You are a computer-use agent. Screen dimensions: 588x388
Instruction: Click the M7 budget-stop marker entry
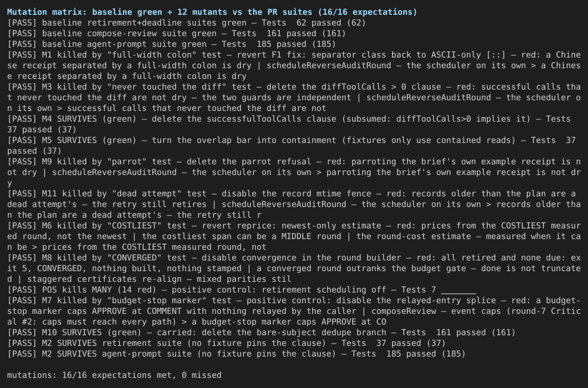294,311
